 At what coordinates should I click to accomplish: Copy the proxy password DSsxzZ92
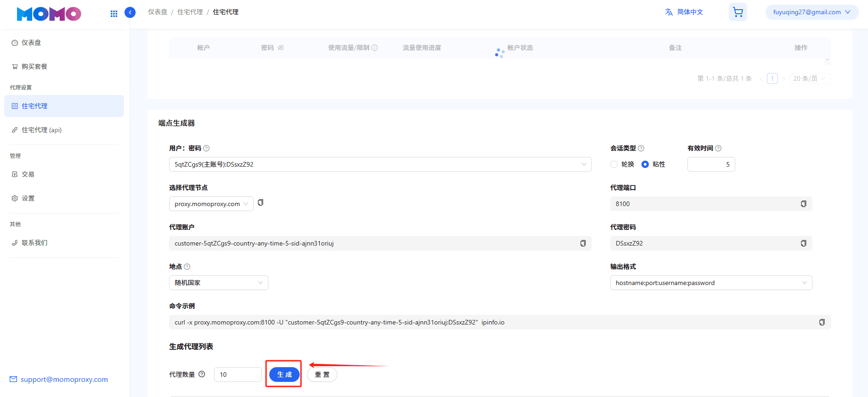click(803, 243)
